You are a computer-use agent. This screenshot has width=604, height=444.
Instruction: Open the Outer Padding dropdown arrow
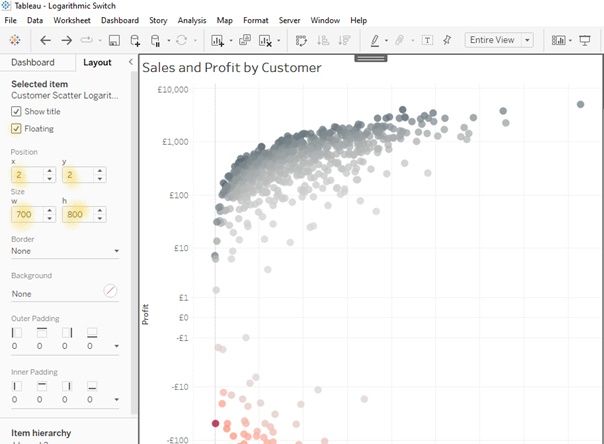pyautogui.click(x=116, y=346)
